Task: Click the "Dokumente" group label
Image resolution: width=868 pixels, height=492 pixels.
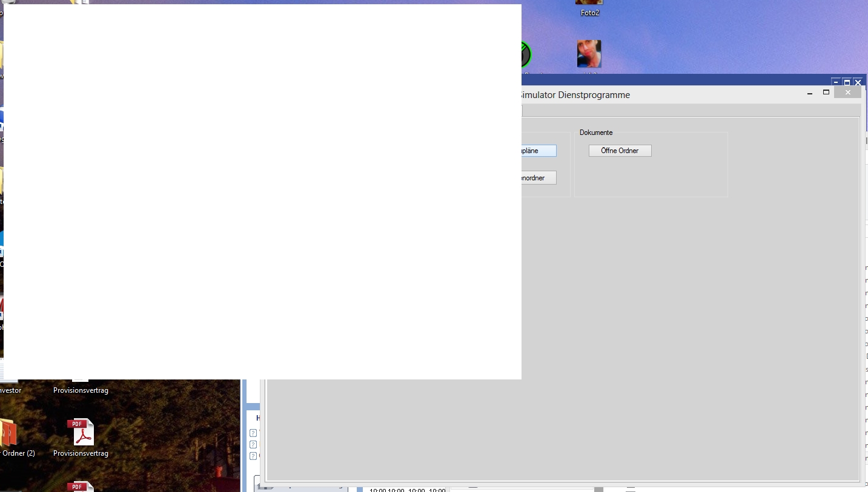Action: click(x=596, y=133)
